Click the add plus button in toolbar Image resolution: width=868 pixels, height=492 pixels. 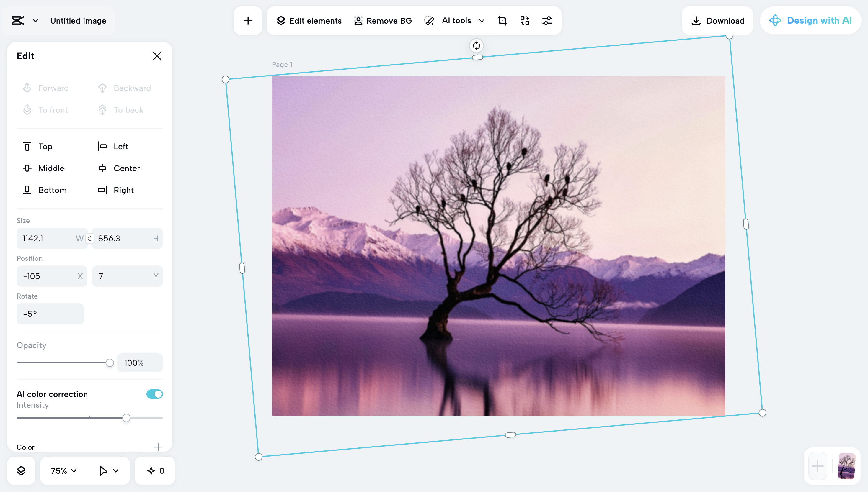coord(248,21)
